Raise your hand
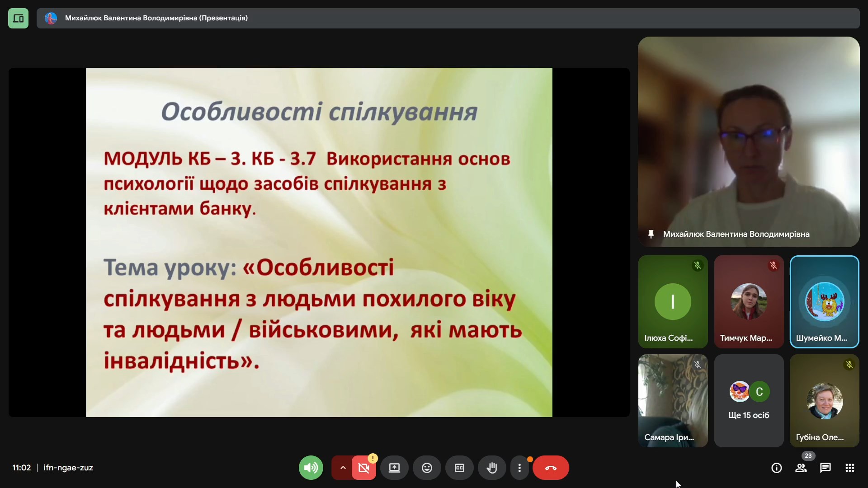868x488 pixels. [492, 468]
